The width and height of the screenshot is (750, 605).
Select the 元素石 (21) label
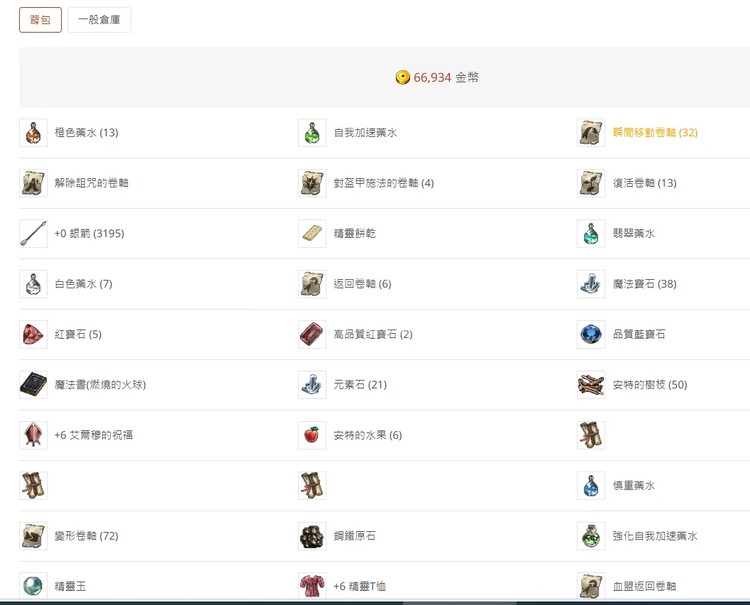click(x=360, y=385)
